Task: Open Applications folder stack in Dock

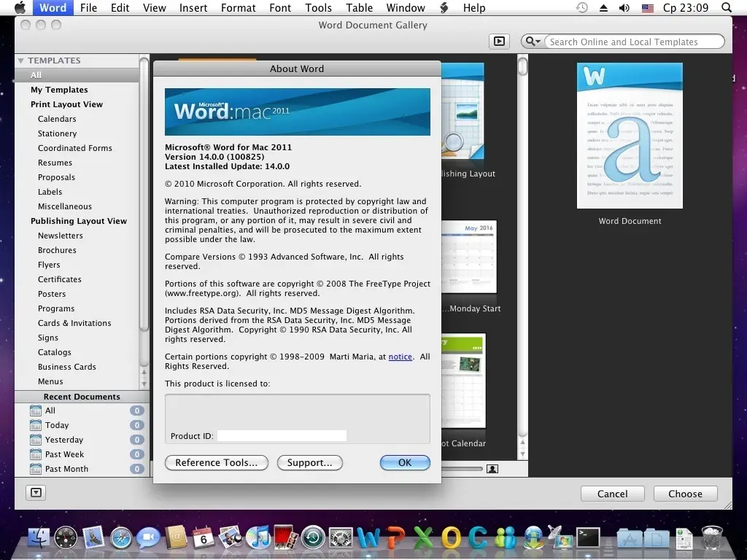Action: 630,538
